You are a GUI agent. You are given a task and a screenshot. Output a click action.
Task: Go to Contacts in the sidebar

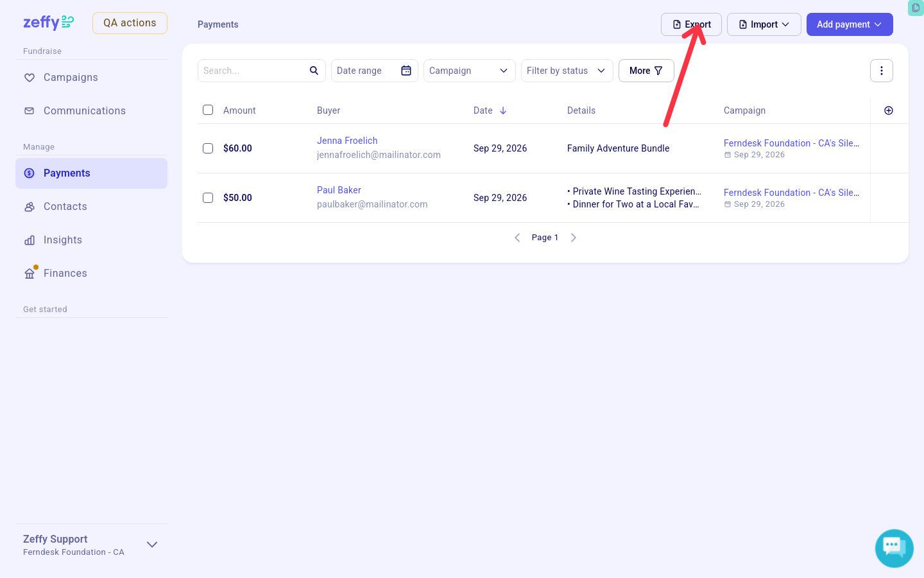click(x=91, y=207)
